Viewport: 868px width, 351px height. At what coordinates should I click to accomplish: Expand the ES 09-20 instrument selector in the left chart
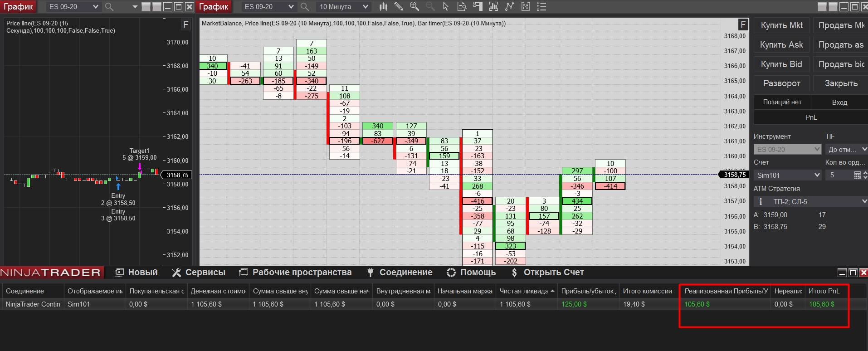pyautogui.click(x=73, y=7)
